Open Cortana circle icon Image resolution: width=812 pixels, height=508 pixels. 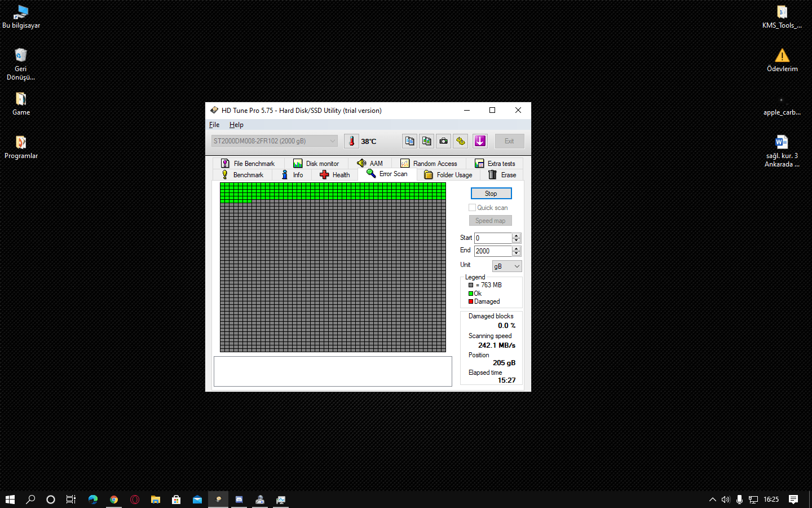tap(51, 500)
